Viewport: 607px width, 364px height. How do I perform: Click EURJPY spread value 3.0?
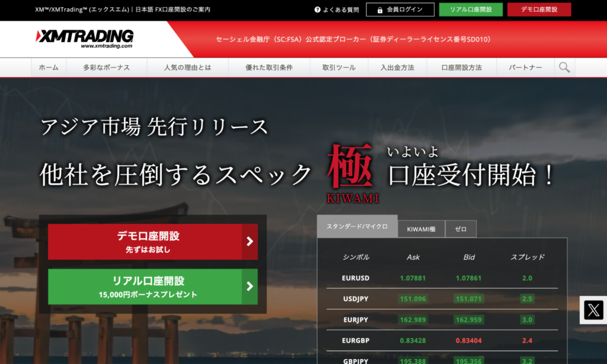pyautogui.click(x=527, y=320)
